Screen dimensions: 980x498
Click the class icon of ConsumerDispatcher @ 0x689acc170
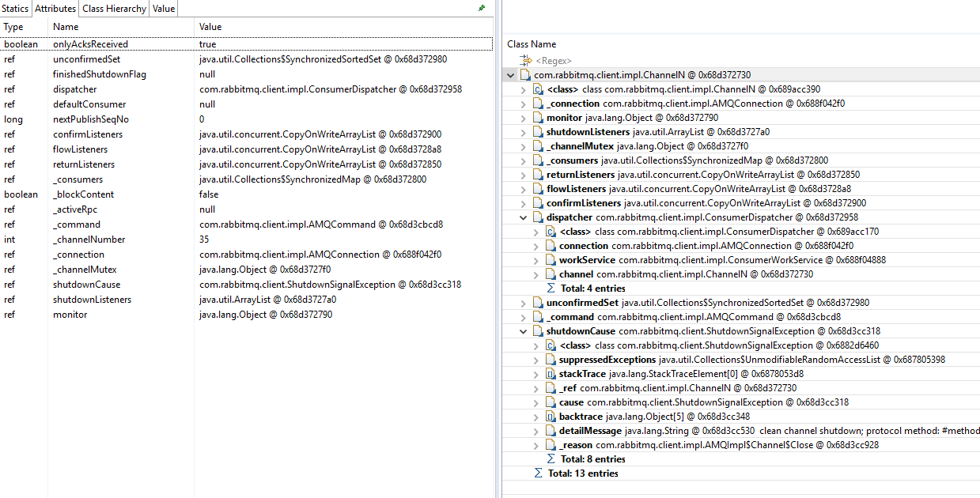(x=551, y=232)
